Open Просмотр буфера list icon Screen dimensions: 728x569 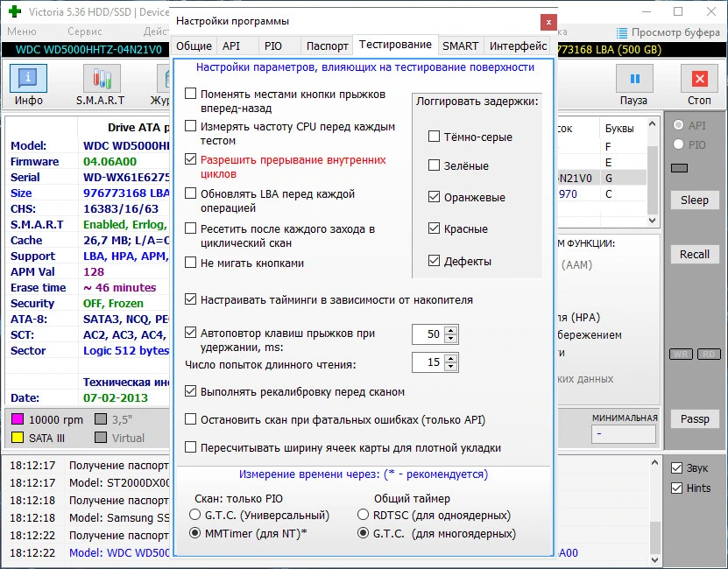(x=622, y=33)
